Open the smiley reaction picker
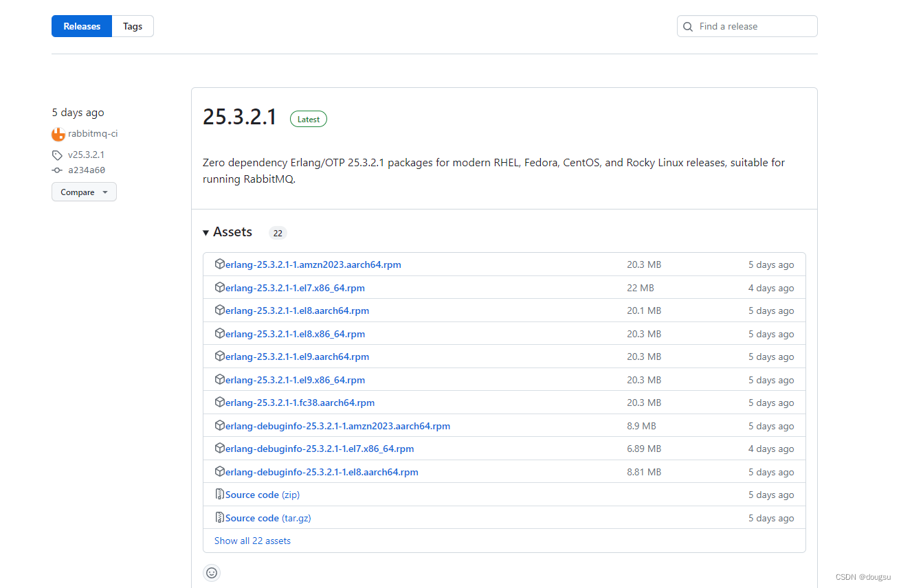Image resolution: width=901 pixels, height=588 pixels. tap(212, 572)
